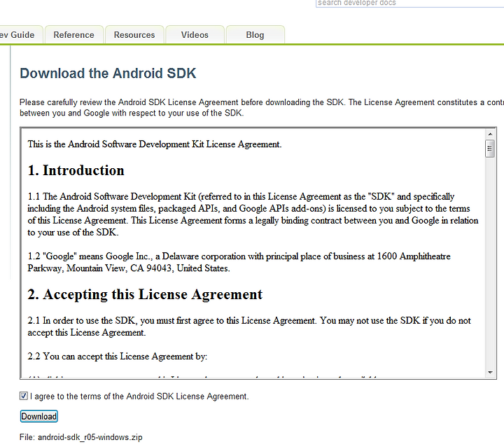
Task: Click the license box scroll up arrow
Action: coord(490,134)
